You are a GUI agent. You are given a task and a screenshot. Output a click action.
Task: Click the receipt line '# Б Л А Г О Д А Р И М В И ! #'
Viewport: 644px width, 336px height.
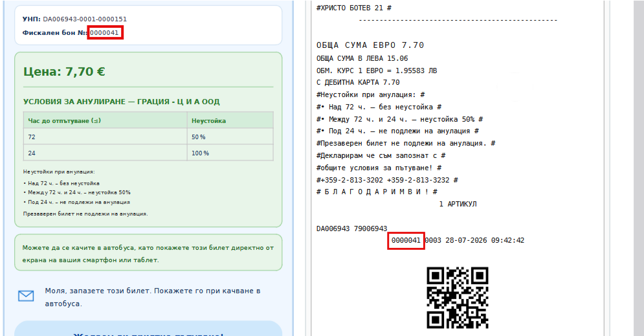pos(377,192)
